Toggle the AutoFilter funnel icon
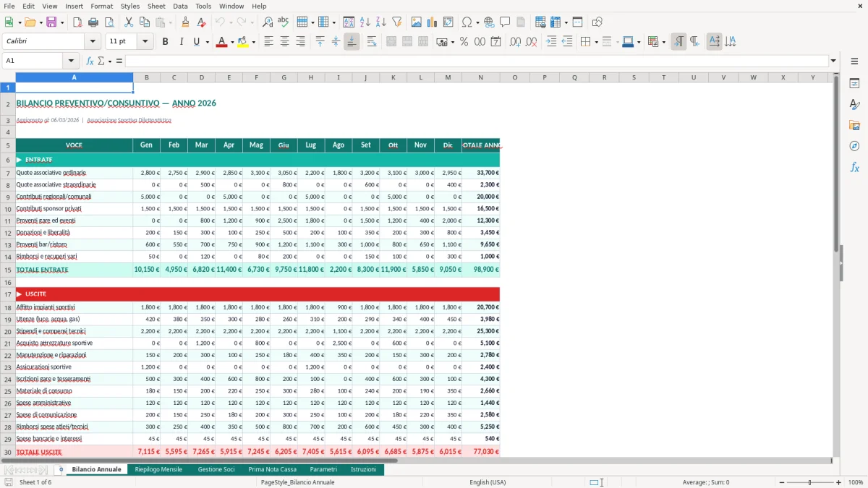This screenshot has height=488, width=868. (396, 22)
